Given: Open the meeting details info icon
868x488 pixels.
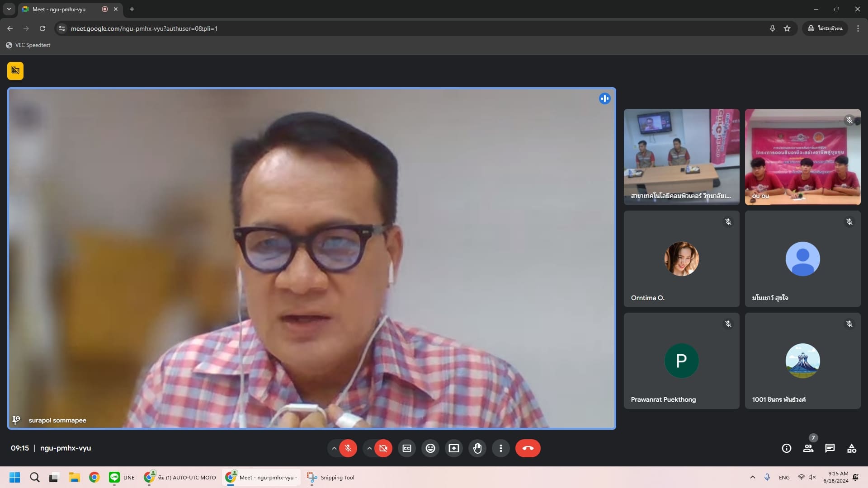Looking at the screenshot, I should pos(787,448).
